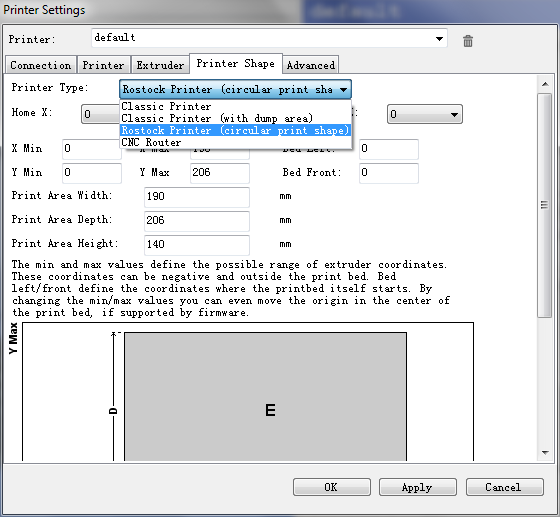Open the Printer tab
The height and width of the screenshot is (517, 560).
[x=103, y=65]
